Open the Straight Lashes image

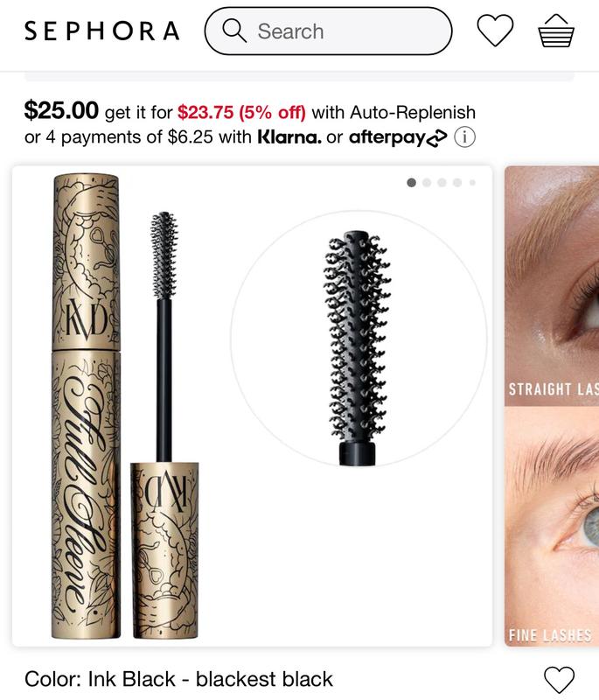coord(552,286)
